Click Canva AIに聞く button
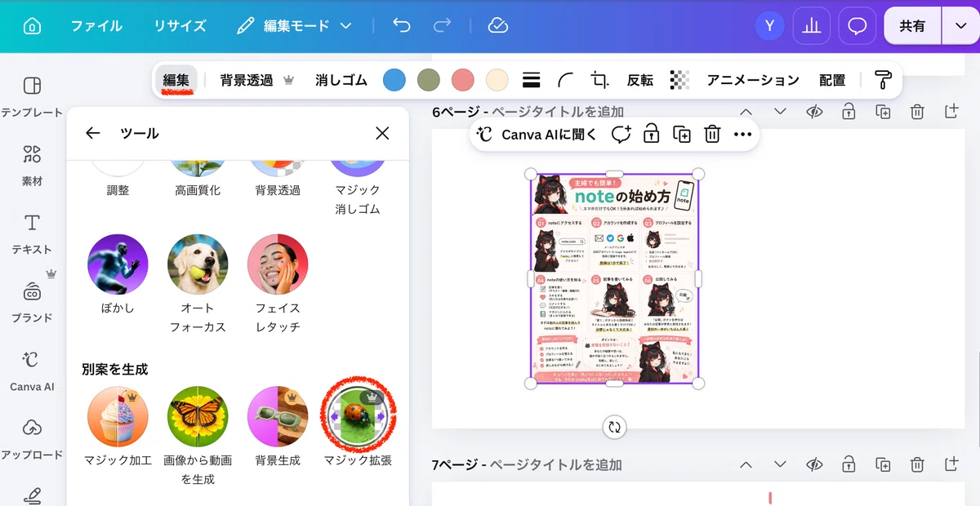This screenshot has width=980, height=506. [x=537, y=135]
